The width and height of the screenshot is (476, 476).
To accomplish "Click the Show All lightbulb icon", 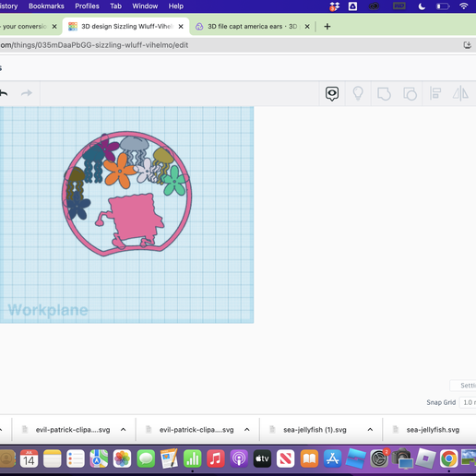I will pyautogui.click(x=358, y=93).
